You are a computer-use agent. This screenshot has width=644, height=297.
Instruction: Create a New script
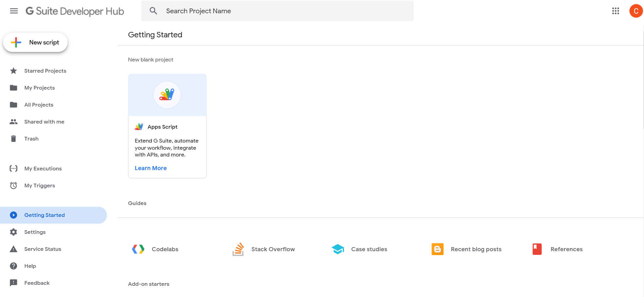pyautogui.click(x=35, y=42)
